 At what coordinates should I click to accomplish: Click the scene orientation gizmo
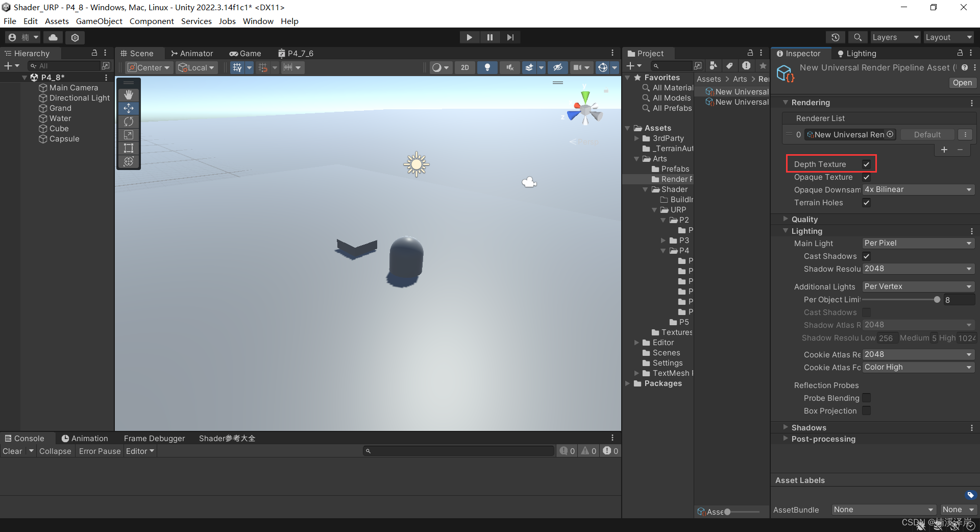[585, 109]
